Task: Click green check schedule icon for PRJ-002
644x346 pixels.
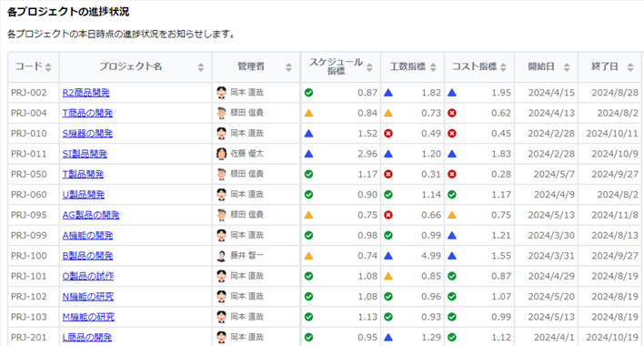Action: (309, 93)
